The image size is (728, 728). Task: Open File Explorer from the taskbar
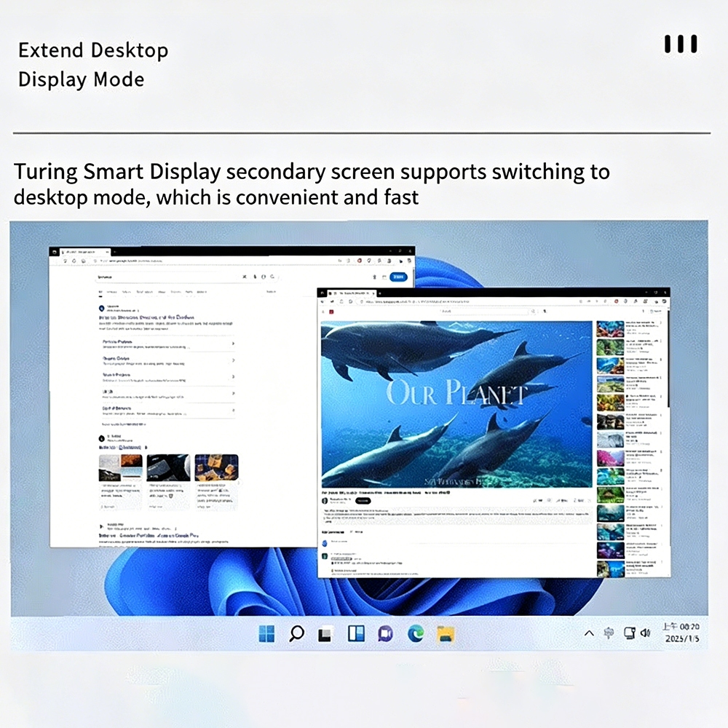pos(446,634)
